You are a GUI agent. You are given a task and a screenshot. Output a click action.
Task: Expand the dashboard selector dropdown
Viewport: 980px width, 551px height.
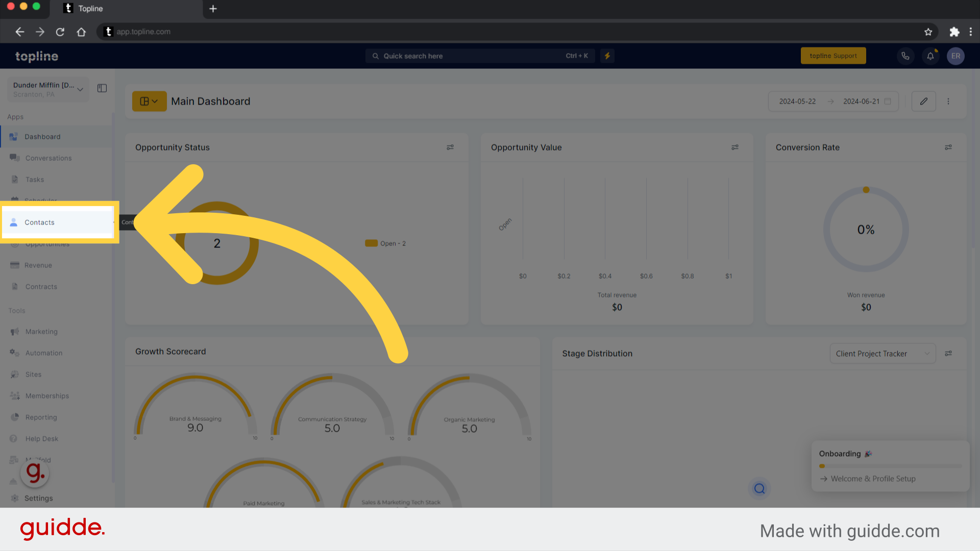148,101
